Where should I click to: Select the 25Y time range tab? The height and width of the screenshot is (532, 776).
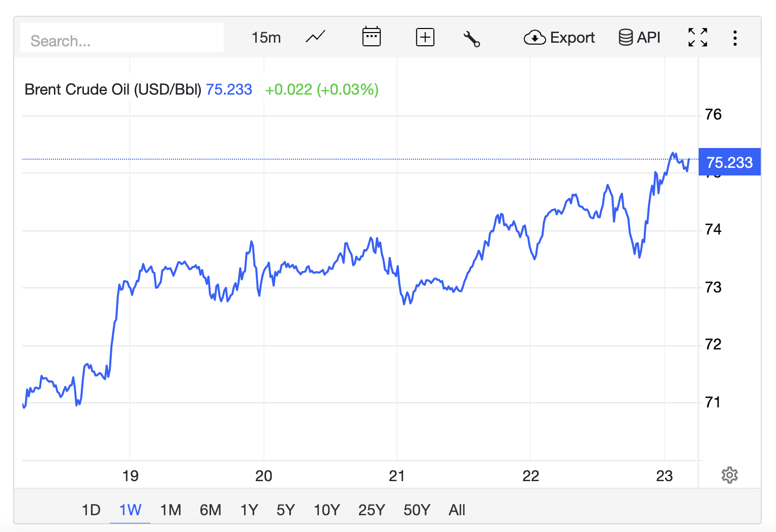pyautogui.click(x=372, y=510)
